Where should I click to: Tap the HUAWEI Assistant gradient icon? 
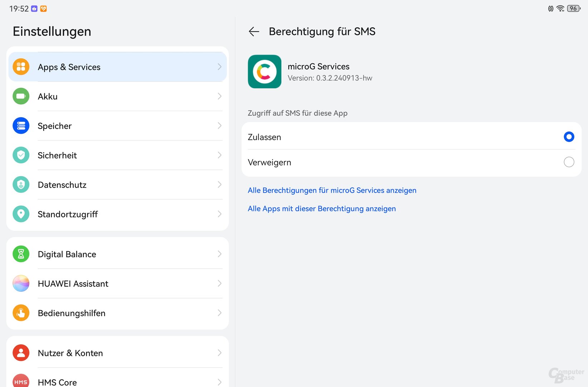coord(21,283)
